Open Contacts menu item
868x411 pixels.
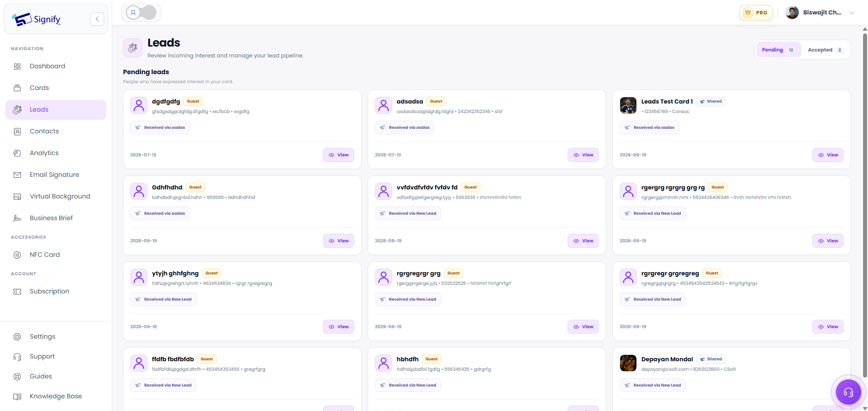coord(56,132)
